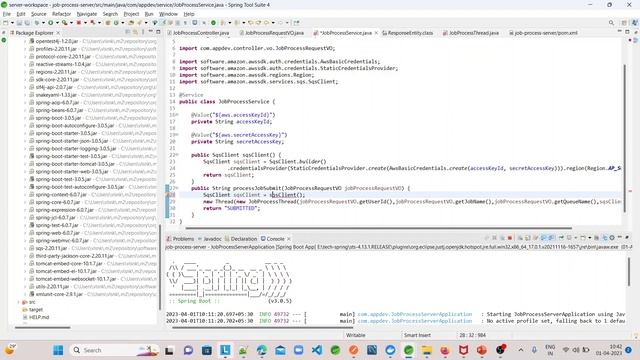The height and width of the screenshot is (360, 640).
Task: Click the Save All toolbar icon
Action: 27,23
